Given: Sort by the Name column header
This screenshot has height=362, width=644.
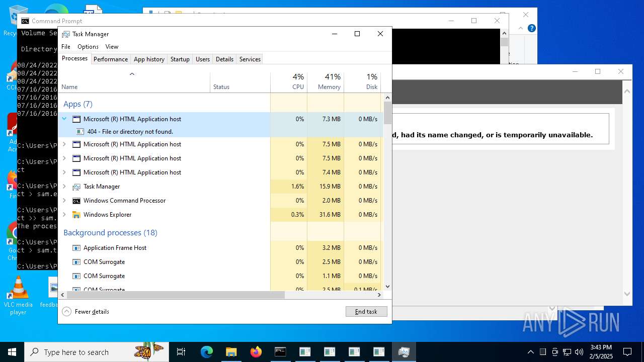Looking at the screenshot, I should (x=134, y=82).
